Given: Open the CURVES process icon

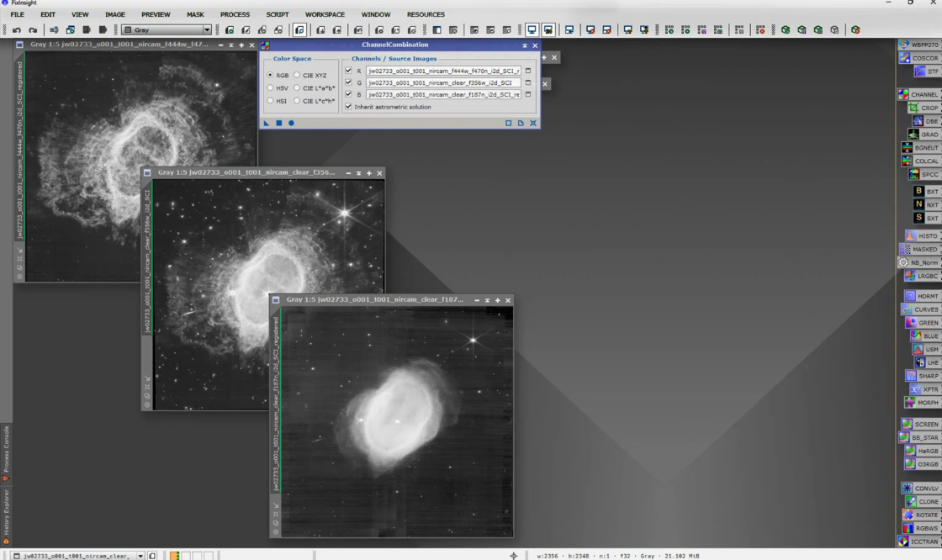Looking at the screenshot, I should [x=920, y=309].
